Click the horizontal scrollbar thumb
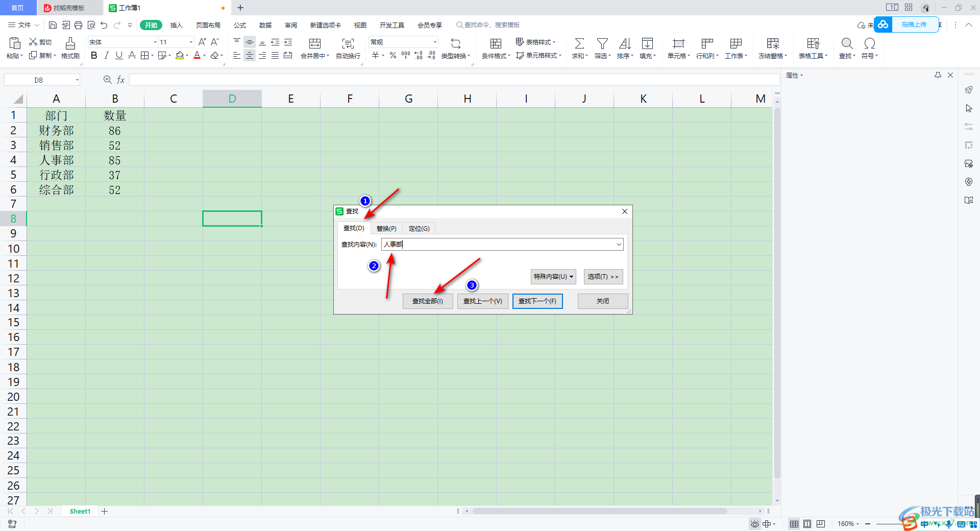980x531 pixels. 600,511
